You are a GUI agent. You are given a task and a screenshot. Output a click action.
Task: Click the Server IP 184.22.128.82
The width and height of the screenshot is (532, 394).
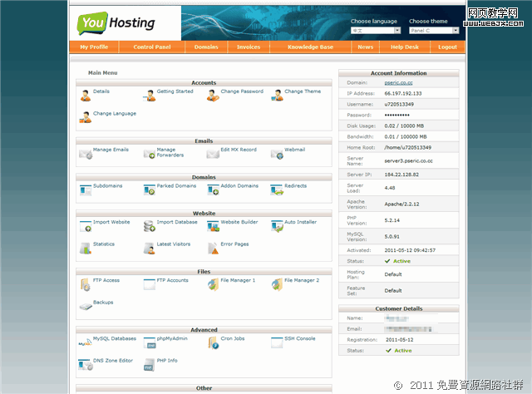[x=401, y=175]
